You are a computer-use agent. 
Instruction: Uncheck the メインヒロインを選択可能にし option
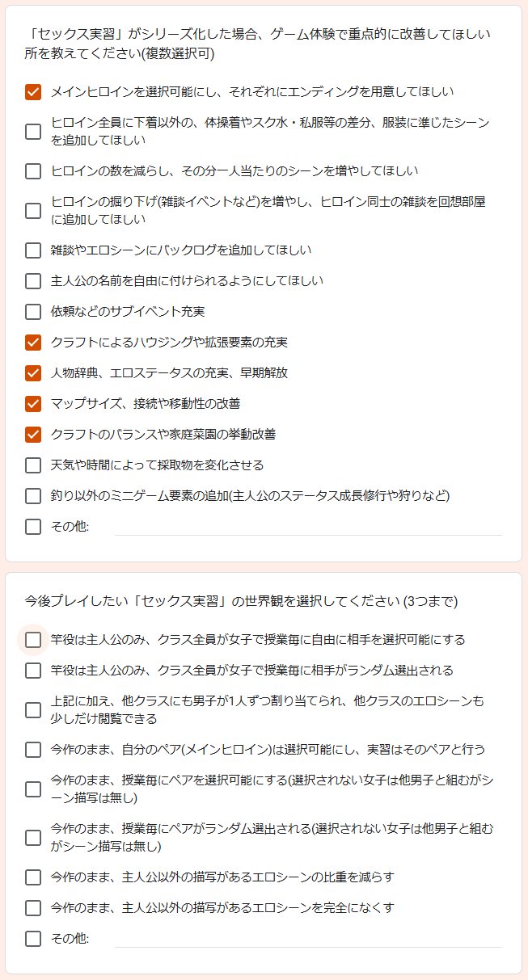click(x=33, y=92)
